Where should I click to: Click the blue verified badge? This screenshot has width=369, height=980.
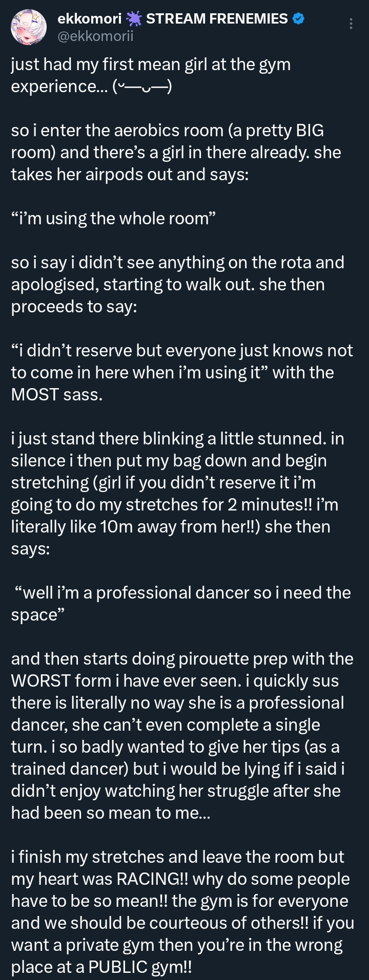pos(299,19)
